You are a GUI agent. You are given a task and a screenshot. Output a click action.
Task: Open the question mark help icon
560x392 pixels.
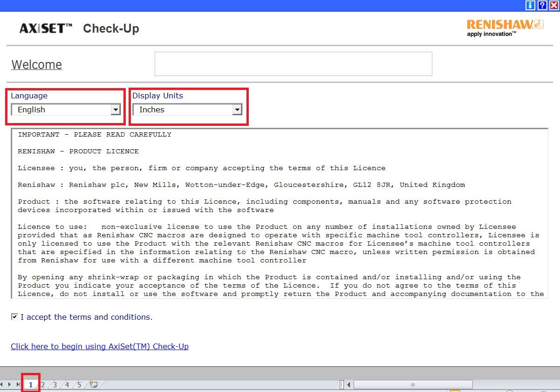tap(542, 5)
